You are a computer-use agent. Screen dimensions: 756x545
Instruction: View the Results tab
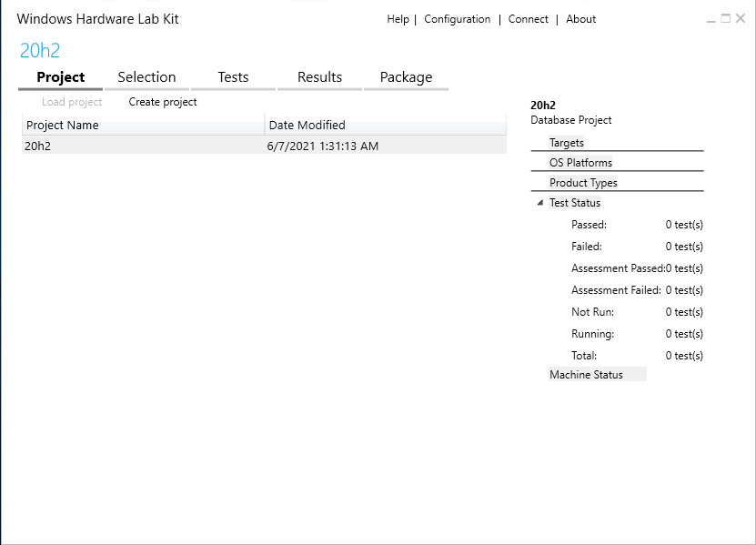[319, 77]
